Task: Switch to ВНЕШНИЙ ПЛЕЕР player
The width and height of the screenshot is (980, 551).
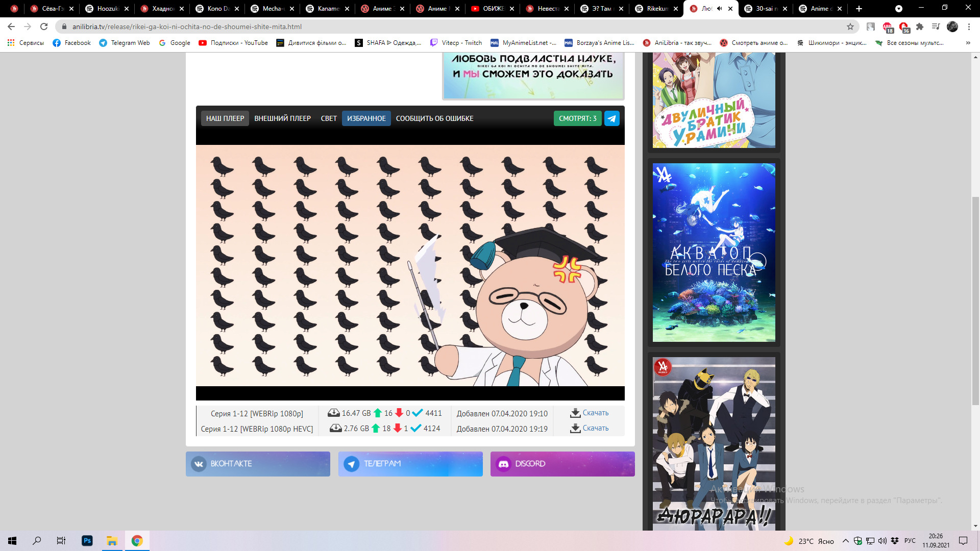Action: tap(282, 118)
